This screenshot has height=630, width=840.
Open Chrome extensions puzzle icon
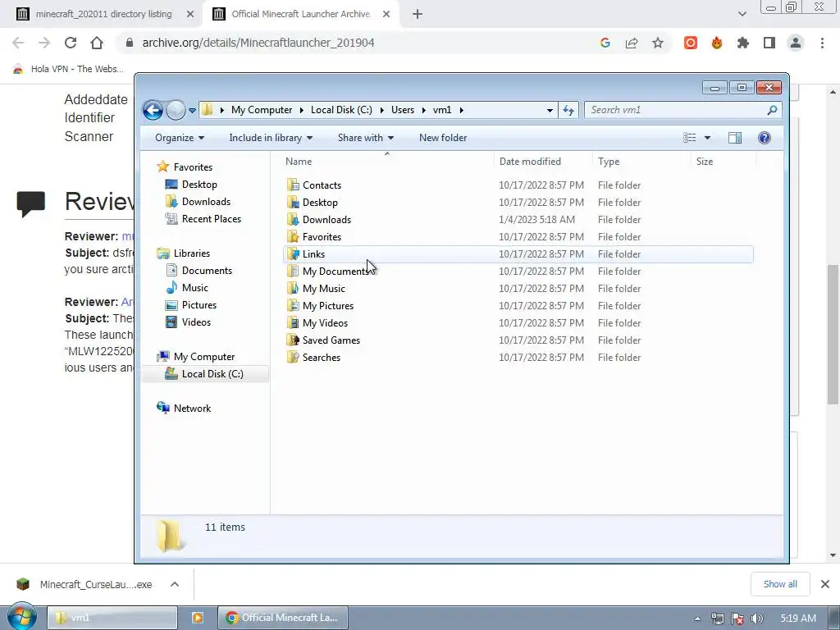tap(743, 43)
